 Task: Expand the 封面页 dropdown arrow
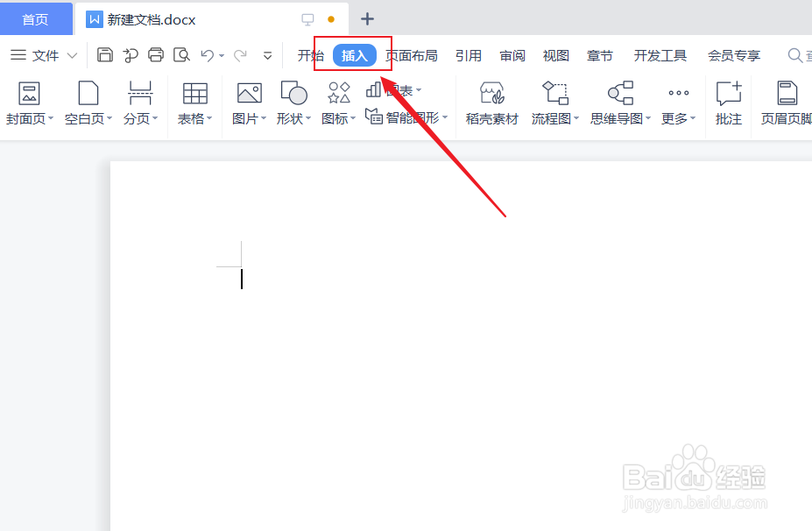coord(51,118)
